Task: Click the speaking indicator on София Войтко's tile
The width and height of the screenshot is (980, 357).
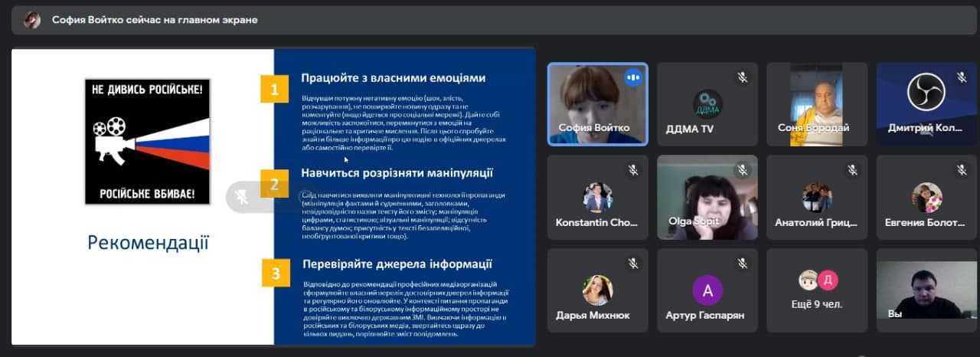Action: click(632, 77)
